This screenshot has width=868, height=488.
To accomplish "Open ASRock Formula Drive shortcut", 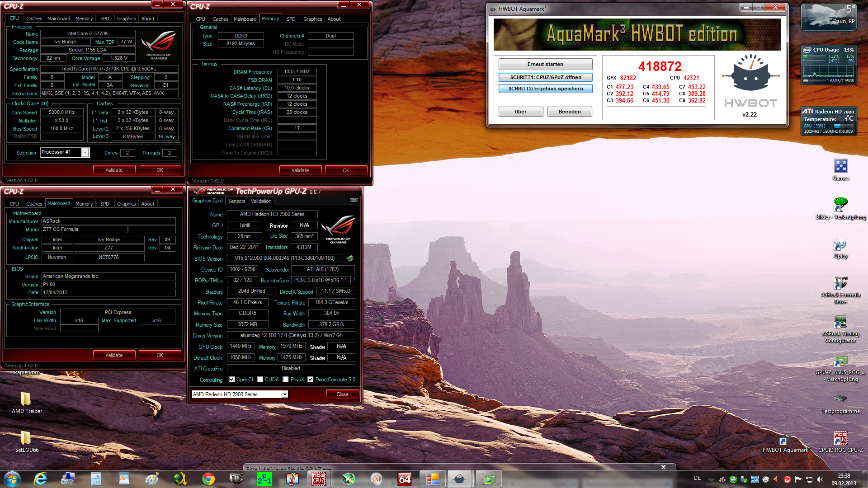I will (841, 290).
